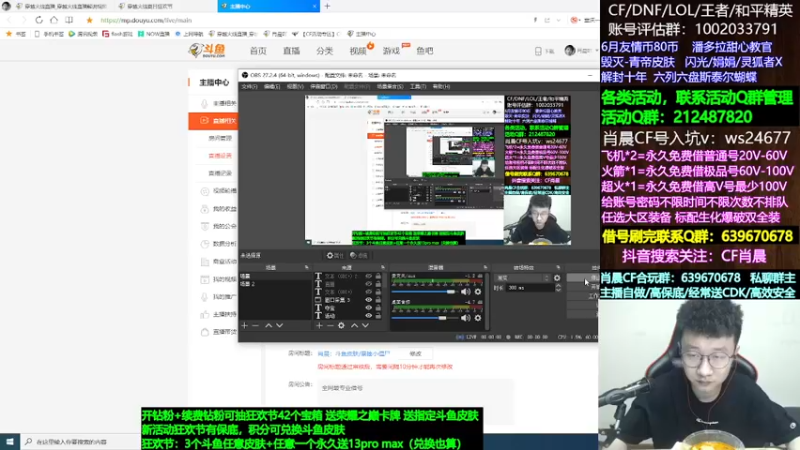The height and width of the screenshot is (450, 800).
Task: Open OBS 帮助(H) menu
Action: click(441, 87)
